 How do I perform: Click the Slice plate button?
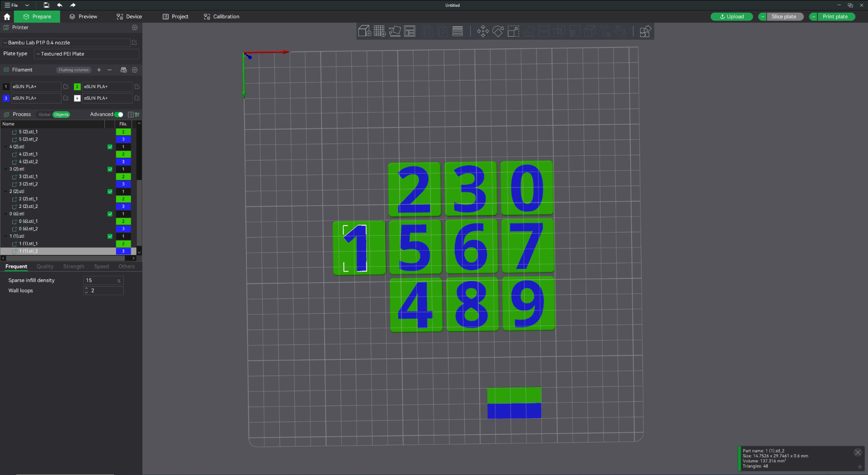pos(784,17)
